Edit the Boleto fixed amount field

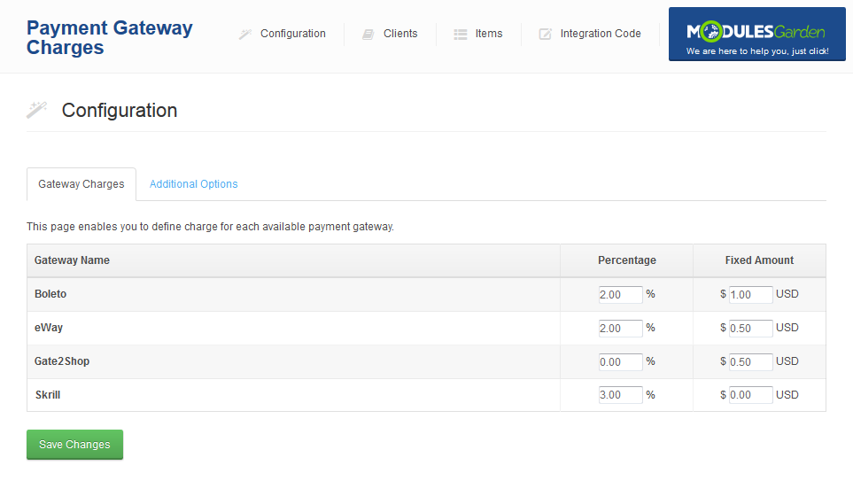click(x=750, y=294)
